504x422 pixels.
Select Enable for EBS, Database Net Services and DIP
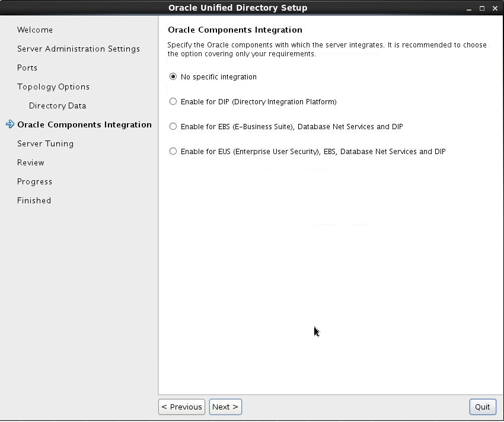[173, 126]
